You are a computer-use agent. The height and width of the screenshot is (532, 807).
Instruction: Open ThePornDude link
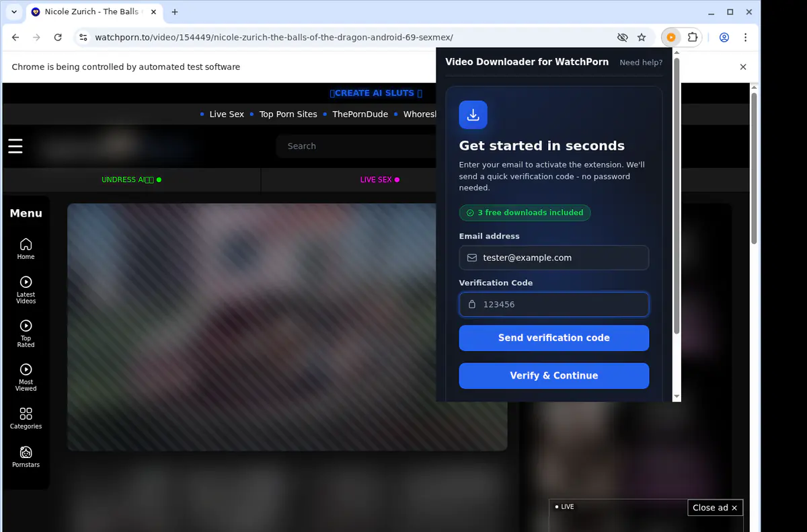point(360,114)
